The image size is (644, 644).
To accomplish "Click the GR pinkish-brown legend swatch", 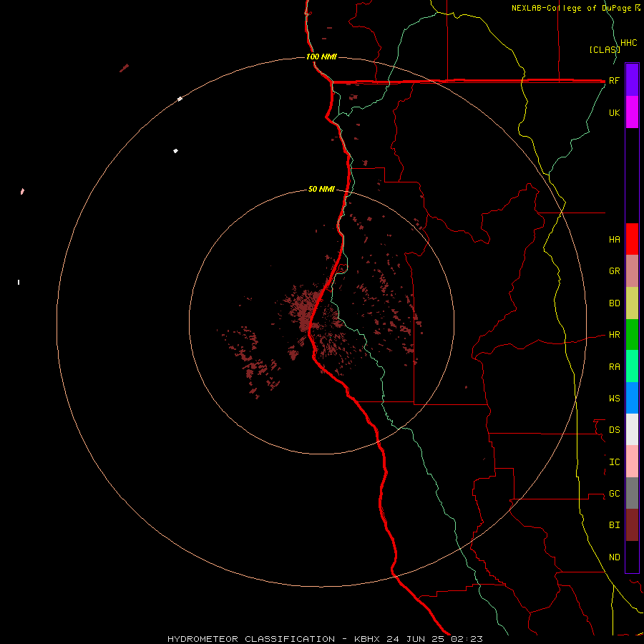I will click(632, 271).
